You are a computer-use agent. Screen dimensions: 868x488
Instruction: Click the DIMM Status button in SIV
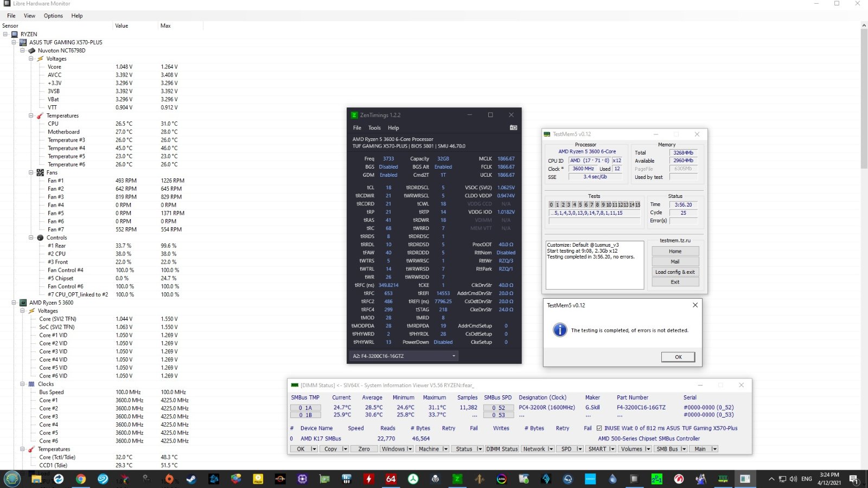click(502, 449)
